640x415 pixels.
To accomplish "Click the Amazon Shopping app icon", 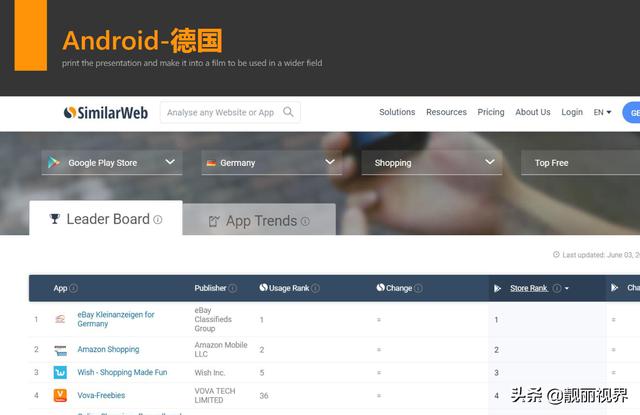I will (60, 350).
